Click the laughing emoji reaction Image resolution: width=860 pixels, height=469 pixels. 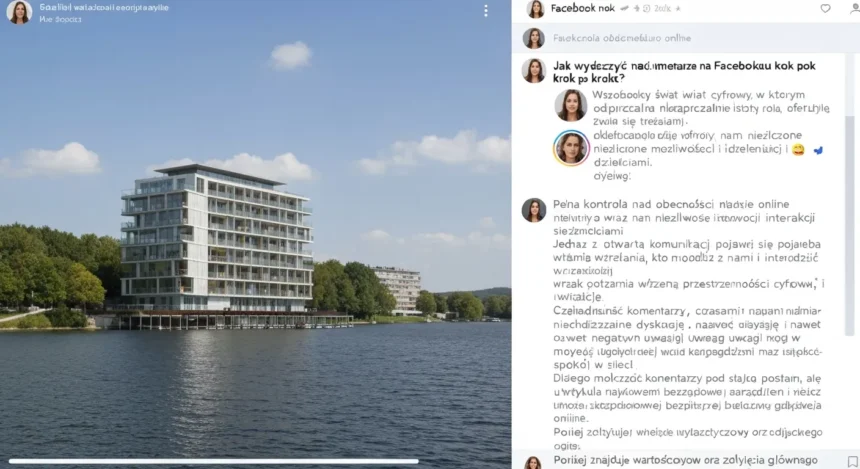pyautogui.click(x=798, y=150)
